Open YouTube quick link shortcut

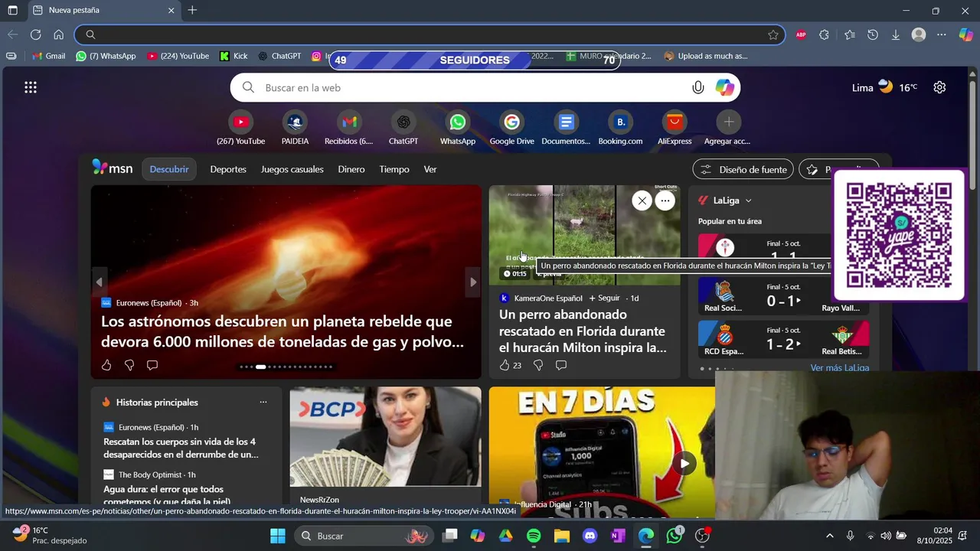240,128
